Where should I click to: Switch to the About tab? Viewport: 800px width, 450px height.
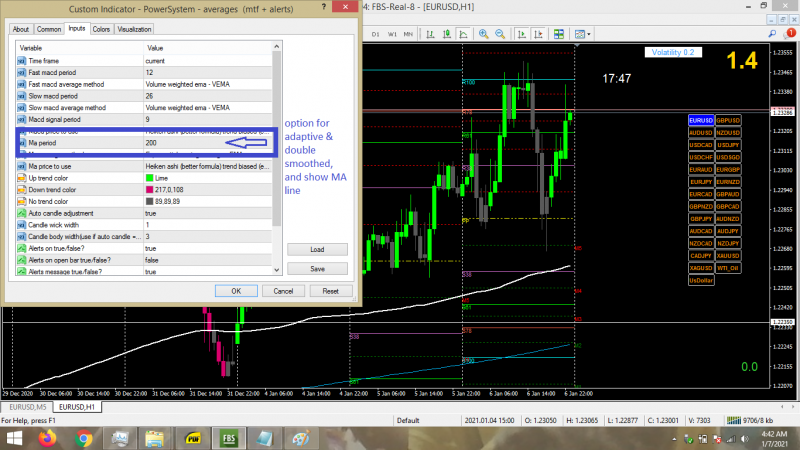(21, 29)
